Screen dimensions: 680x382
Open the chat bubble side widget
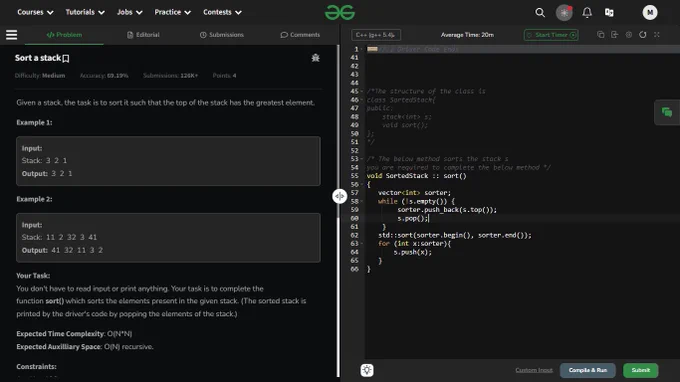[x=667, y=113]
